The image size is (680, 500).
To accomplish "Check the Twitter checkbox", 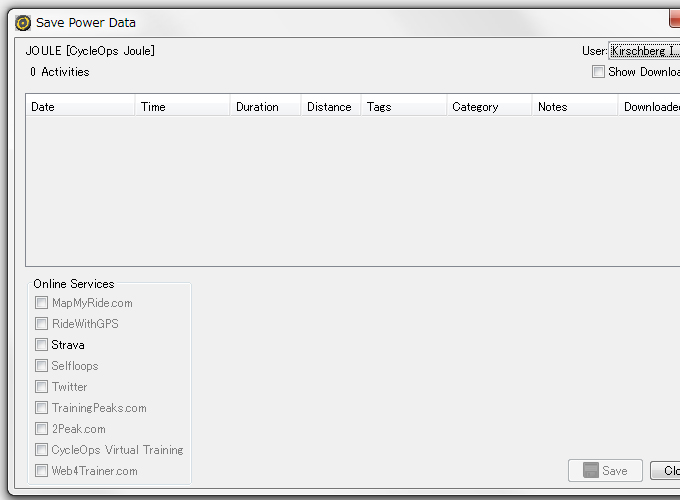I will click(41, 387).
